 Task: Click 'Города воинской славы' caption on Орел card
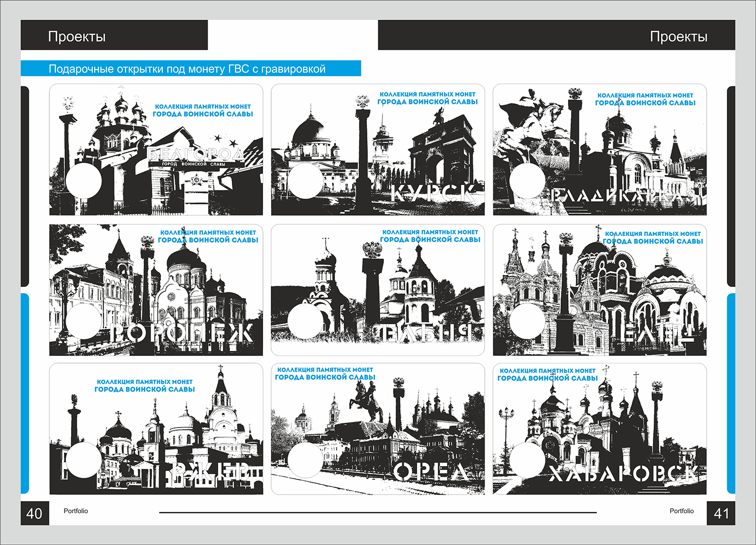coord(325,377)
